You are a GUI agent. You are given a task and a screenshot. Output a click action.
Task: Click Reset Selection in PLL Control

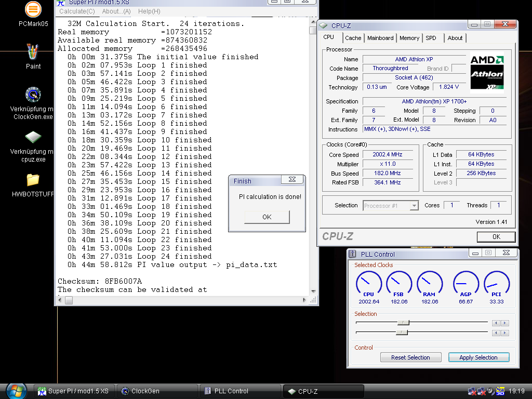tap(410, 357)
